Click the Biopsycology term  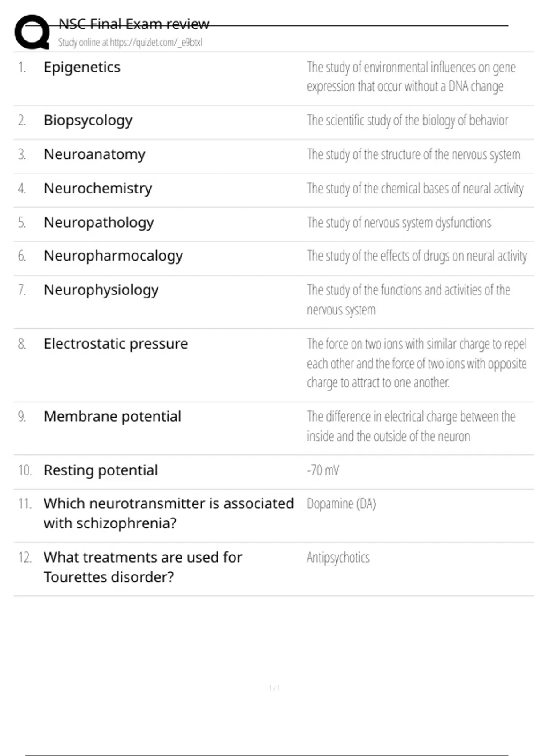click(x=88, y=120)
